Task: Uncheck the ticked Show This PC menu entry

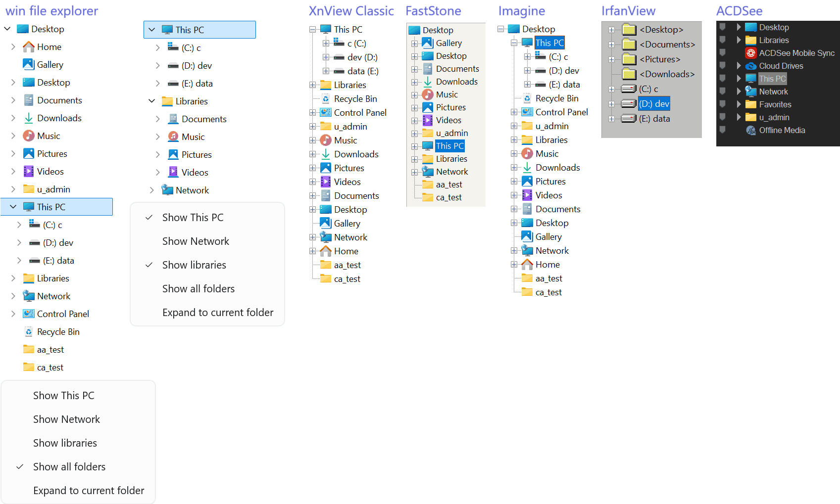Action: [x=207, y=218]
